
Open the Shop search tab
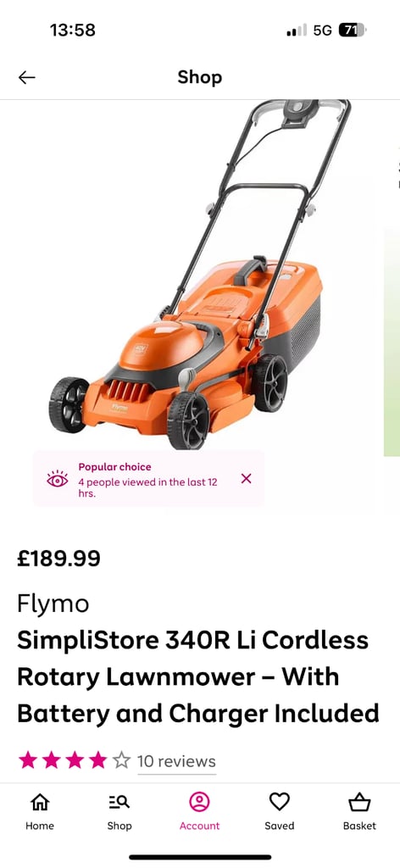point(119,801)
